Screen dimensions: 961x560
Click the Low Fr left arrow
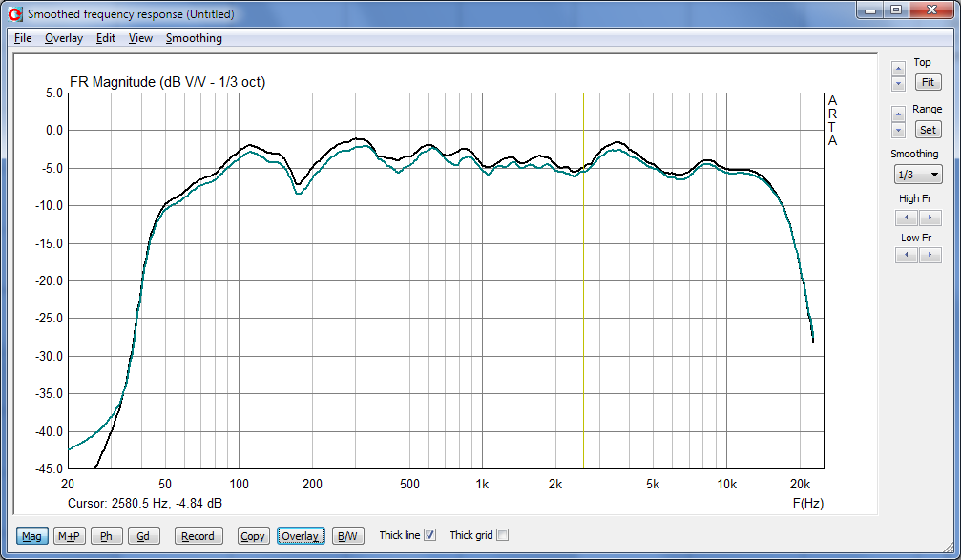[907, 255]
